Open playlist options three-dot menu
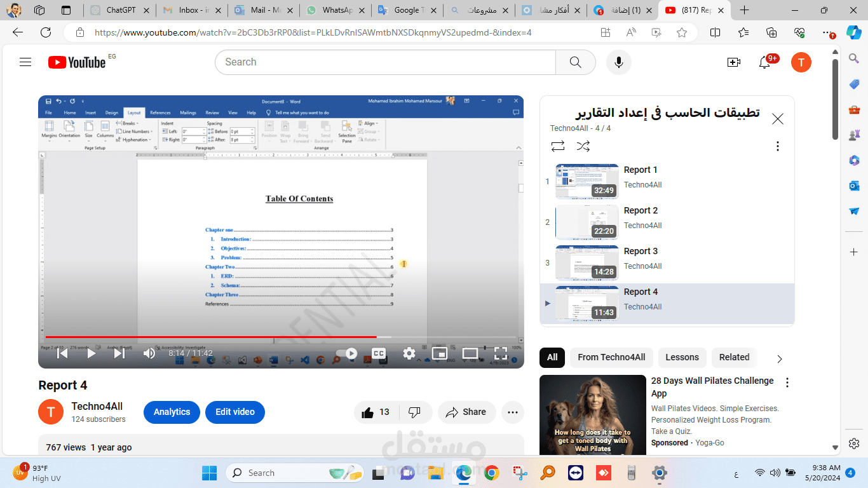The height and width of the screenshot is (488, 868). click(x=777, y=146)
